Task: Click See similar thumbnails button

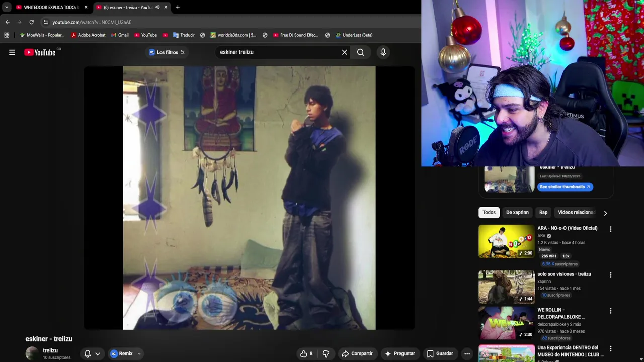Action: click(x=565, y=187)
